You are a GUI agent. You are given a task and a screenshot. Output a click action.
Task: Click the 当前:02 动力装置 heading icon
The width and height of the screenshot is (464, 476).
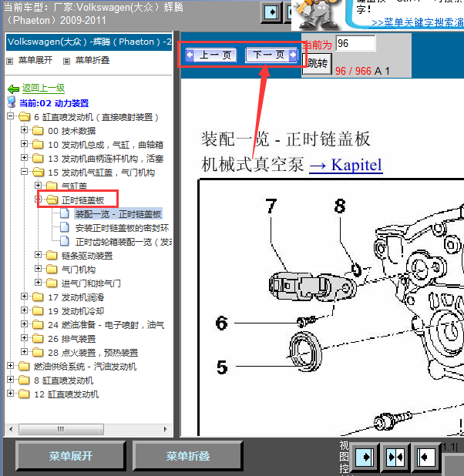tap(12, 102)
